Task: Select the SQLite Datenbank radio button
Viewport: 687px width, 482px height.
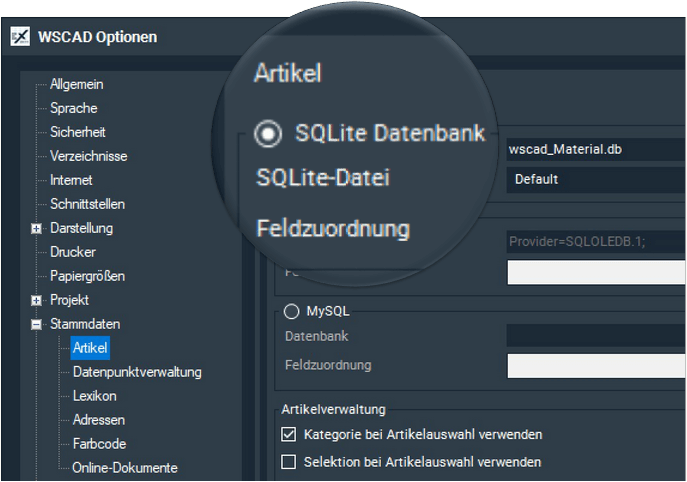Action: [x=267, y=134]
